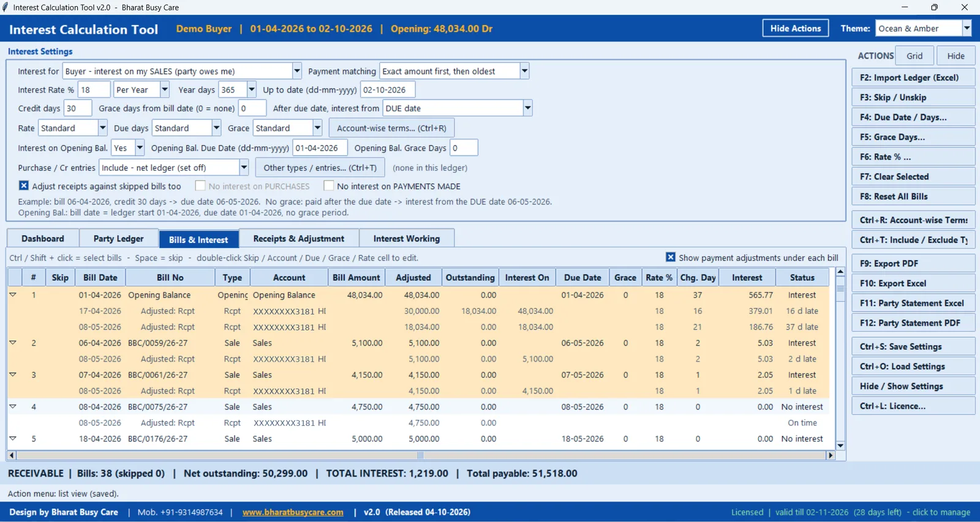Open the Interest for dropdown

click(296, 71)
